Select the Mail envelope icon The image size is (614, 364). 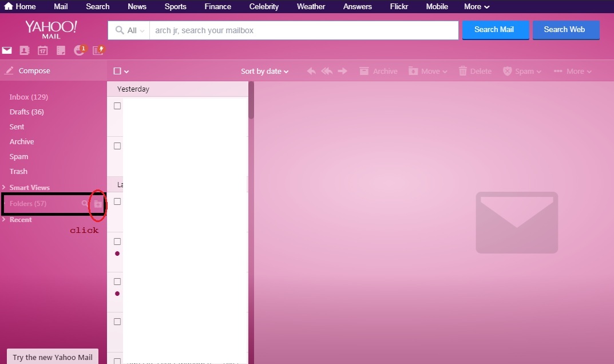click(x=7, y=50)
